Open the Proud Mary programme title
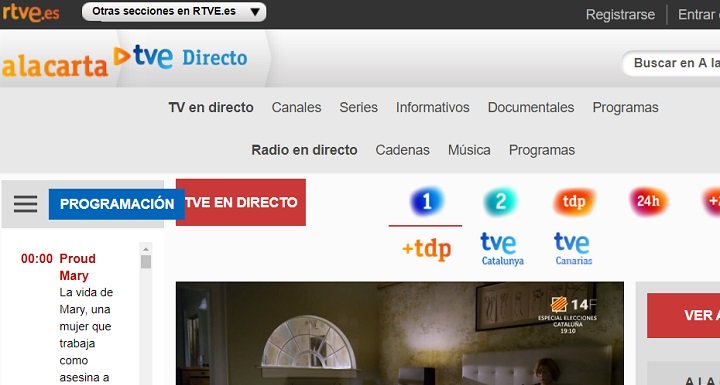 tap(77, 267)
